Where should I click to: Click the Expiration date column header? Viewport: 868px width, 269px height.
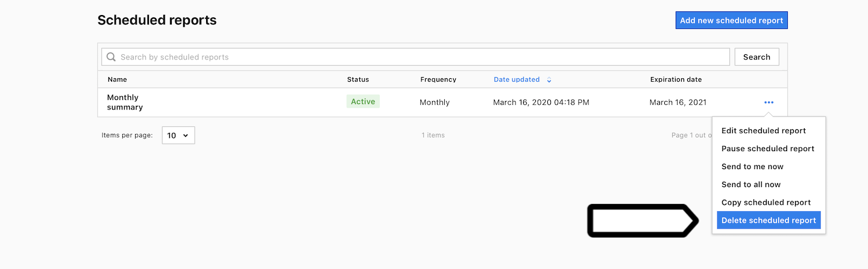[676, 79]
